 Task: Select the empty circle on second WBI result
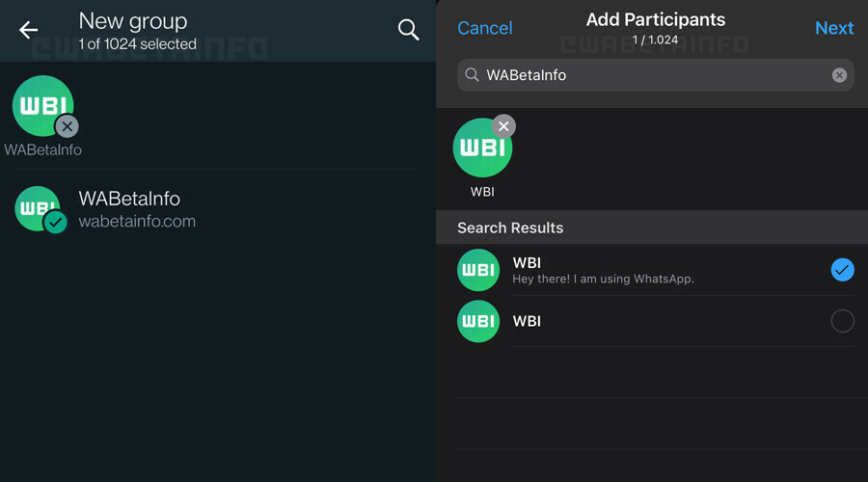click(x=842, y=321)
